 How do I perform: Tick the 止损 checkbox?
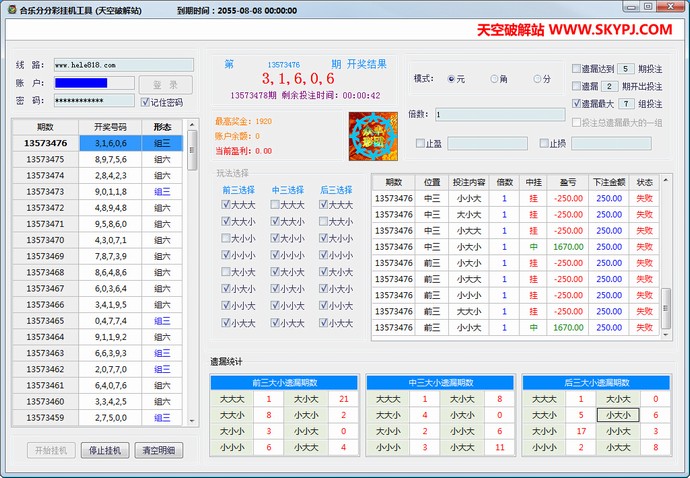tap(544, 144)
